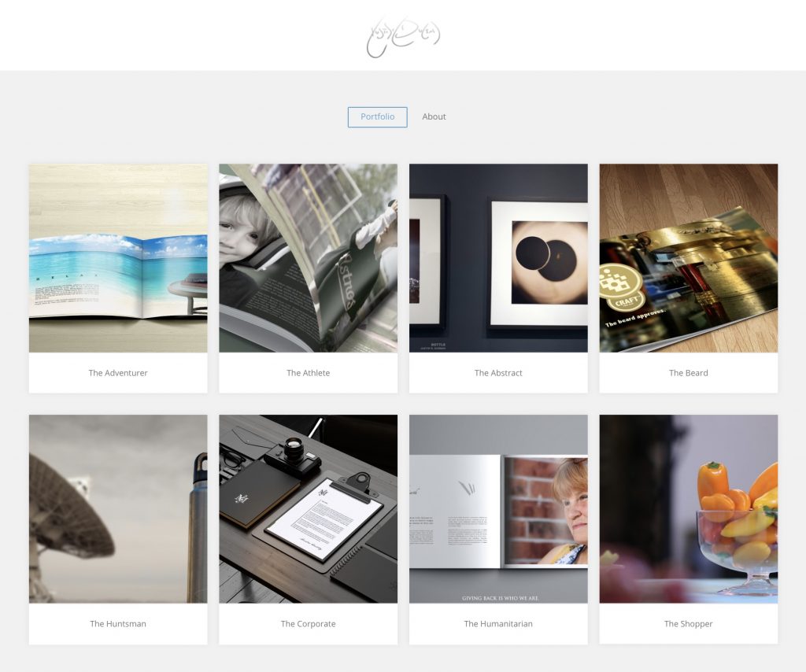Open The Abstract framed art thumbnail
Viewport: 806px width, 672px height.
[498, 258]
